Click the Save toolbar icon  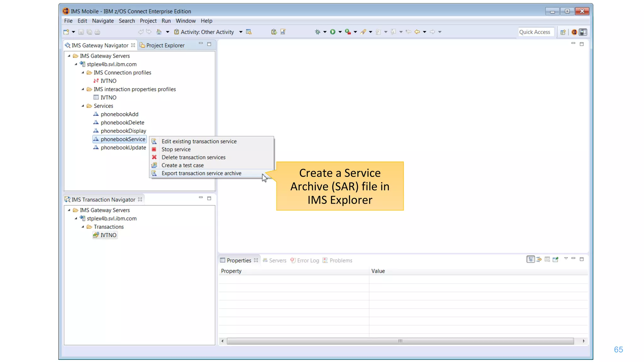pyautogui.click(x=81, y=32)
